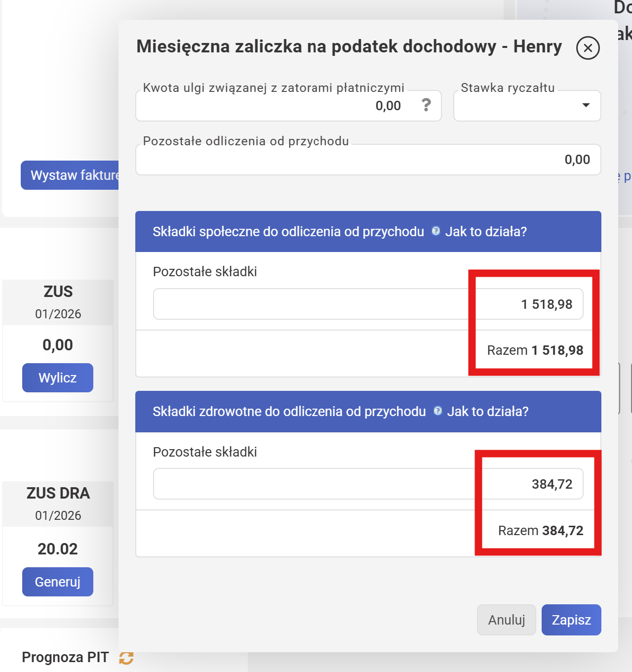Click the Prognoza PIT heading

coord(65,657)
